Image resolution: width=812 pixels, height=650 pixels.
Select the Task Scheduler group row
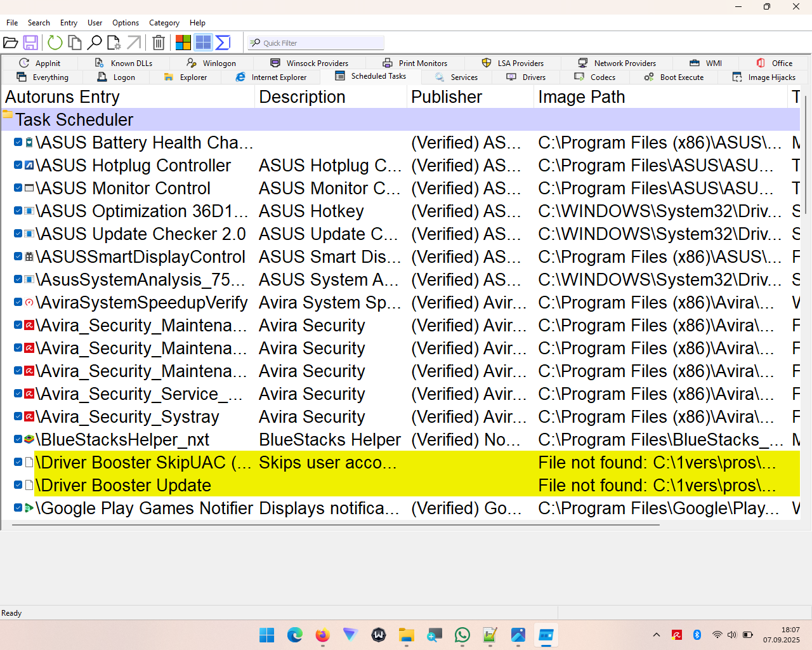point(400,119)
